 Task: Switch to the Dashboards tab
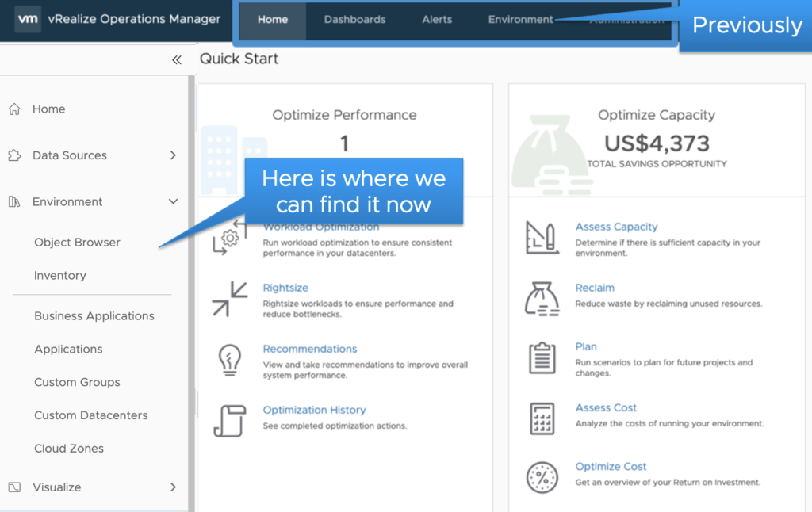coord(354,20)
